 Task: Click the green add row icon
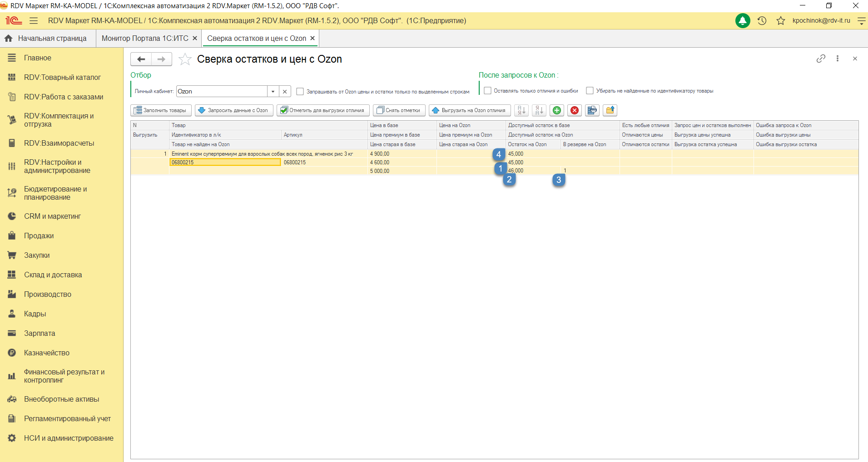(557, 110)
